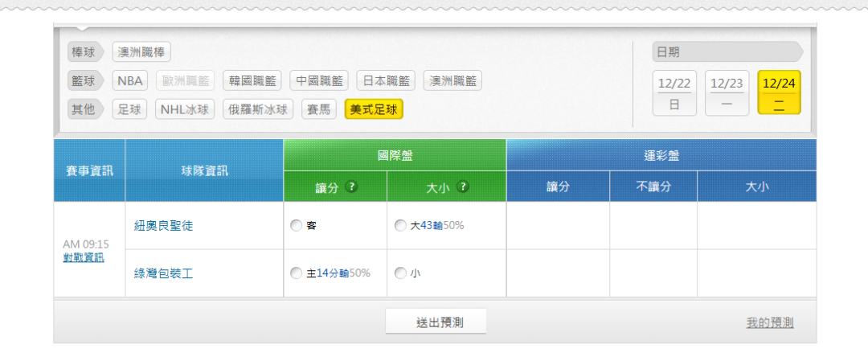Screen dimensions: 868x361
Task: Choose 足球 sport filter
Action: (x=129, y=109)
